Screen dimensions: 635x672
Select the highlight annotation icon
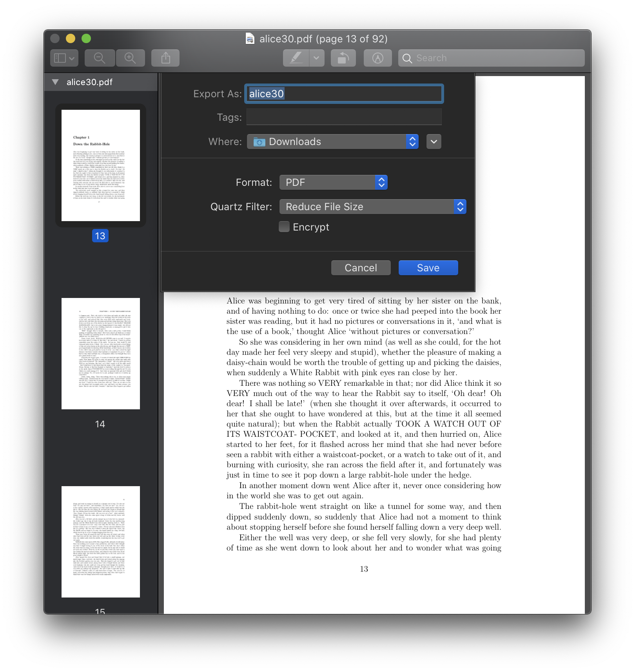coord(377,58)
